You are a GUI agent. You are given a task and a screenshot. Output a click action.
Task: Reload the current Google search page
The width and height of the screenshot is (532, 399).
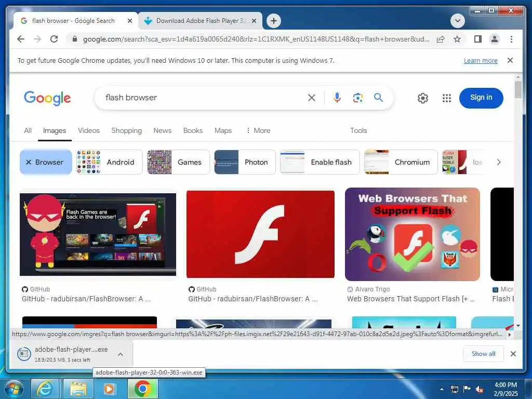(x=54, y=39)
